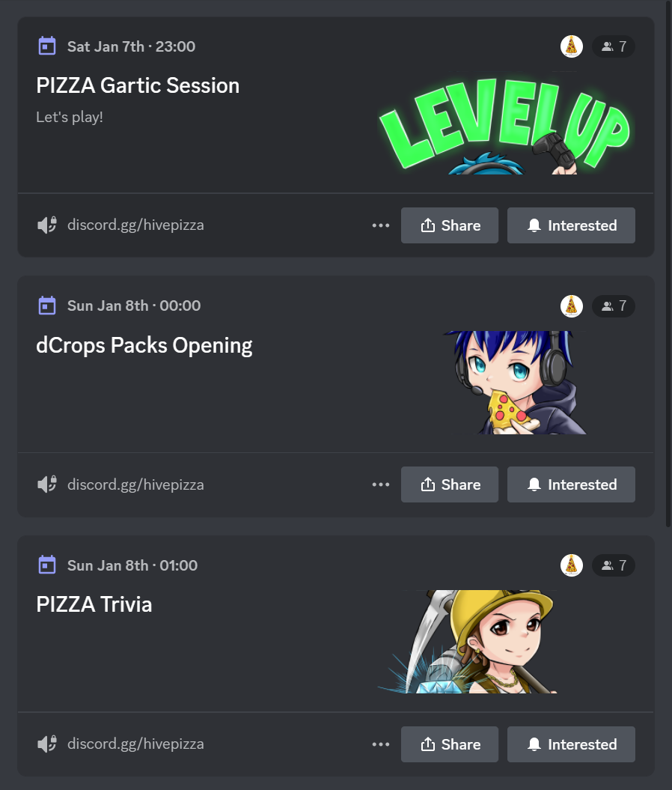Viewport: 672px width, 790px height.
Task: Click calendar icon for PIZZA Trivia event
Action: click(47, 565)
